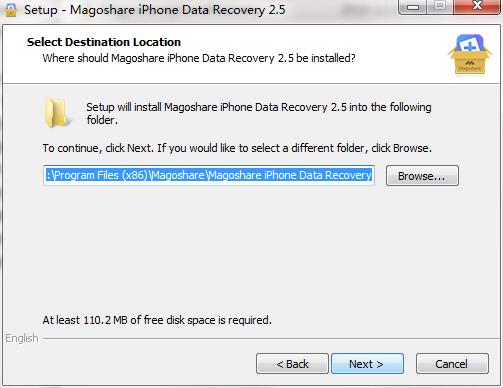Close the Setup window with X
Image resolution: width=503 pixels, height=388 pixels.
click(477, 6)
